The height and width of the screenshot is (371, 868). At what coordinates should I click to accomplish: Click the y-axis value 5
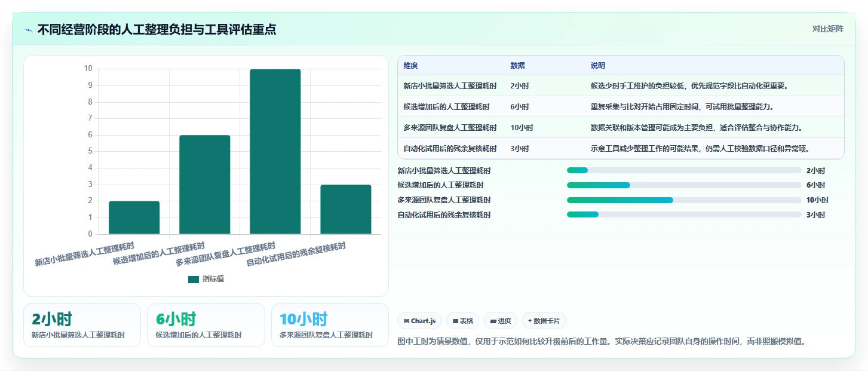(90, 151)
